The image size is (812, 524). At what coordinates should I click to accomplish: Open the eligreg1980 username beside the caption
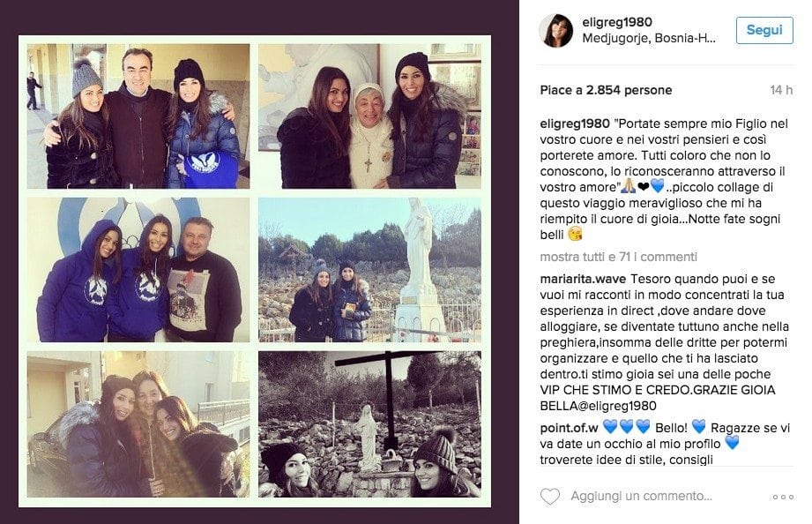tap(575, 124)
